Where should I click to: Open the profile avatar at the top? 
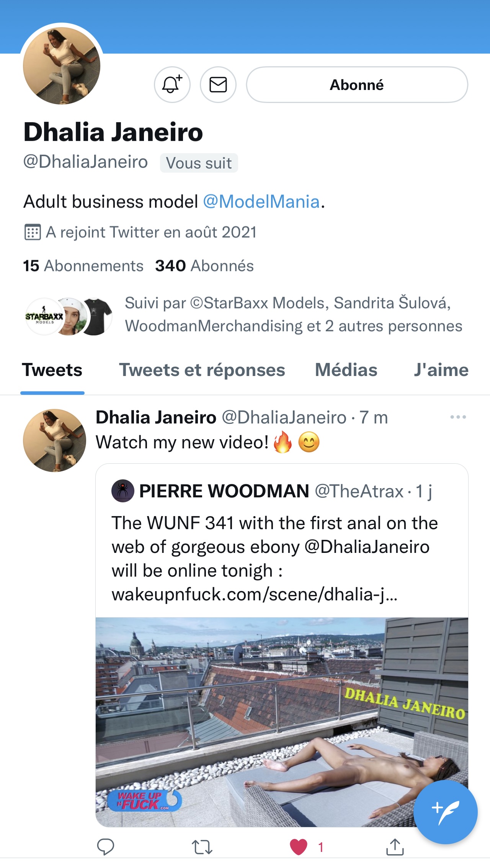tap(62, 65)
